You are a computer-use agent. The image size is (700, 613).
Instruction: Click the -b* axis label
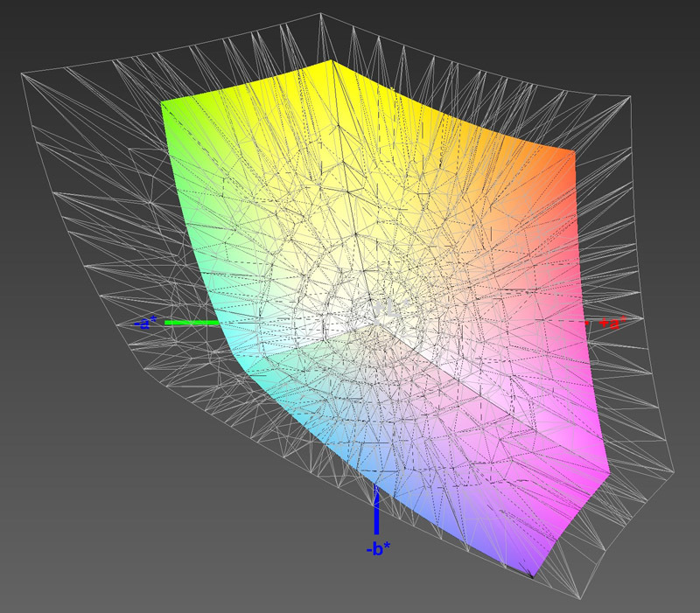click(378, 549)
